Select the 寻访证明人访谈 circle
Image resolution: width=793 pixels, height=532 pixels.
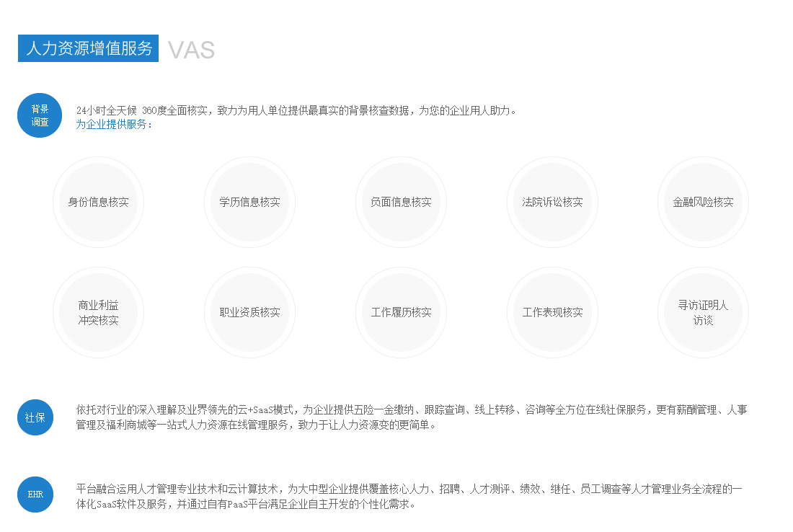pos(703,313)
